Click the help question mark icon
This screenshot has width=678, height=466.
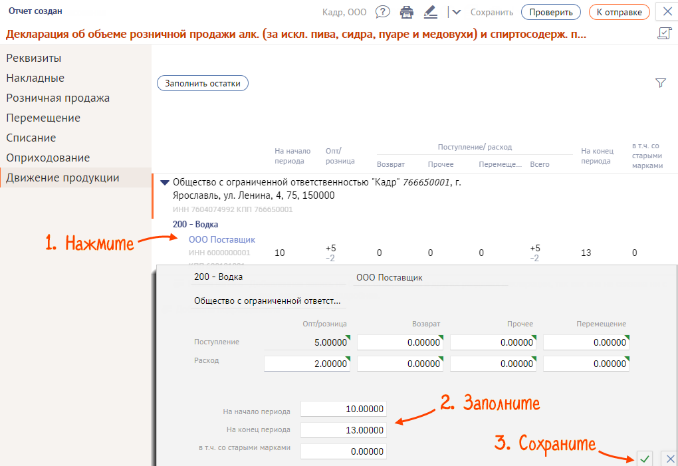pyautogui.click(x=381, y=11)
